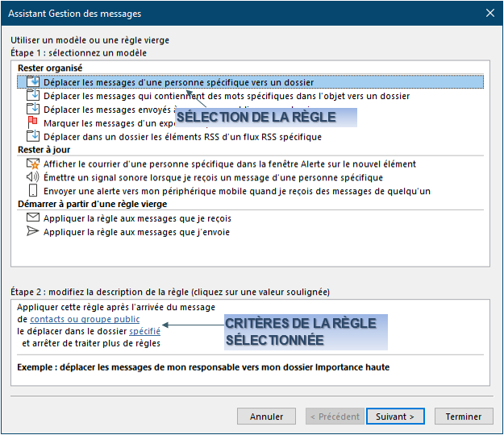Click the paper plane icon for sent messages
This screenshot has height=435, width=504.
point(33,232)
